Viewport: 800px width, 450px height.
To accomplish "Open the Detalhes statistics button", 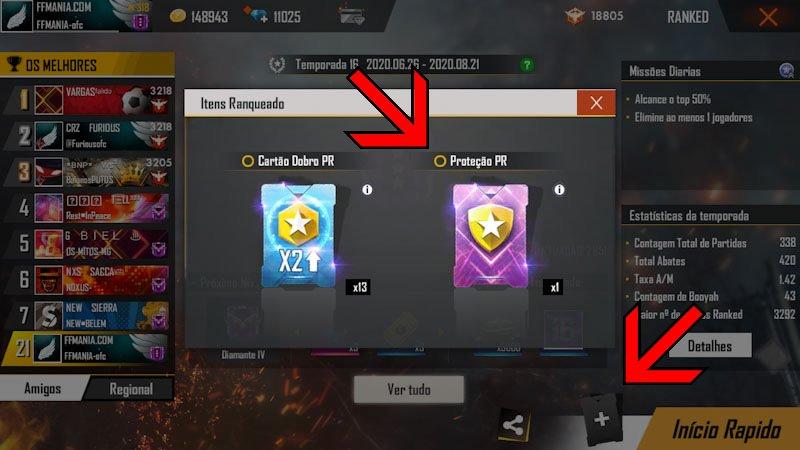I will click(x=710, y=346).
